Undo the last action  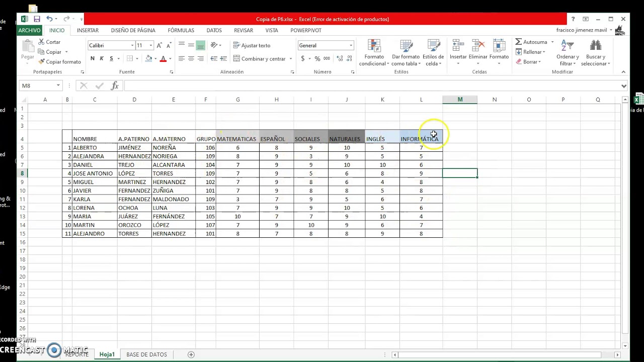coord(49,19)
